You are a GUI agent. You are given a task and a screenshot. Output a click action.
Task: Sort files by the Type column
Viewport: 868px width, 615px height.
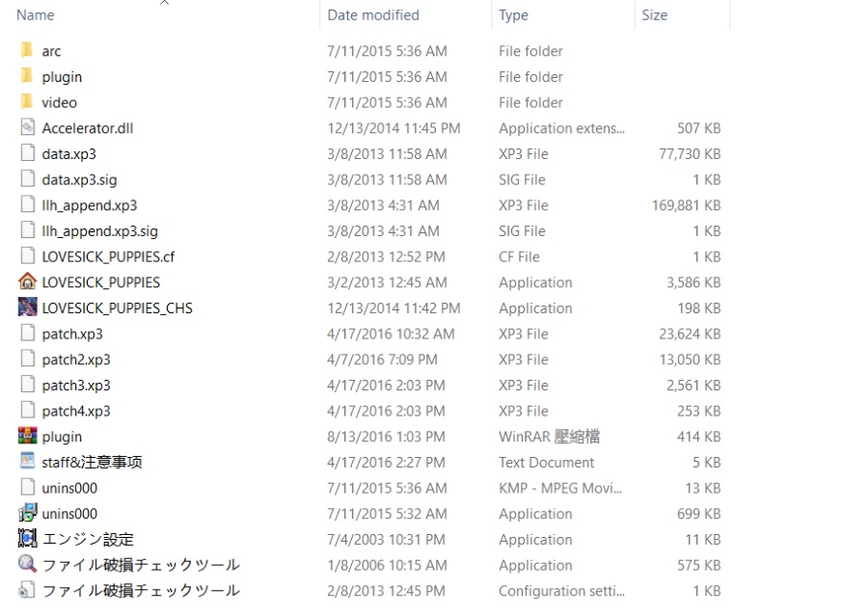(x=513, y=14)
